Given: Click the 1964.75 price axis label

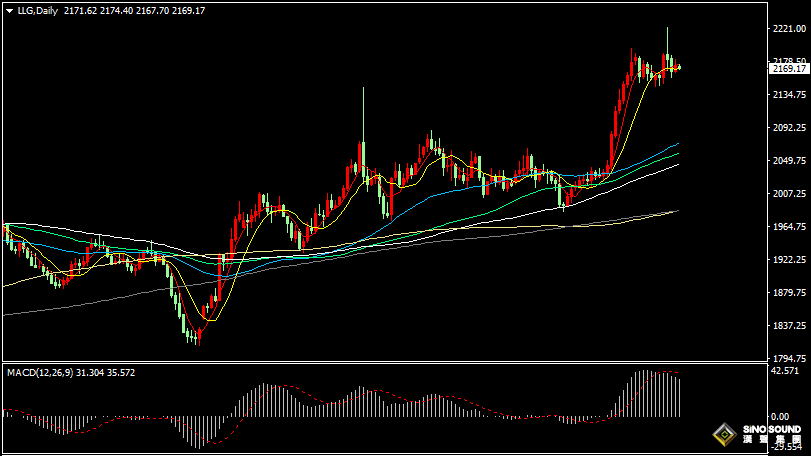Looking at the screenshot, I should click(x=789, y=227).
